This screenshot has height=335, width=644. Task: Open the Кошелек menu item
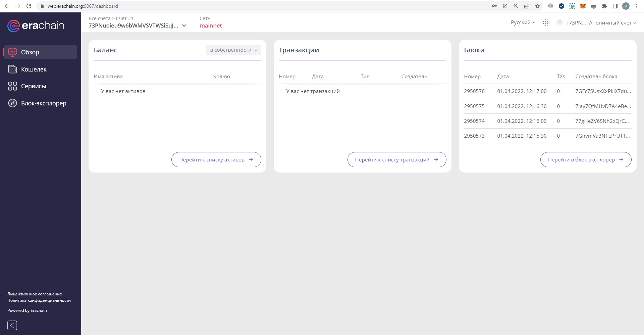34,69
